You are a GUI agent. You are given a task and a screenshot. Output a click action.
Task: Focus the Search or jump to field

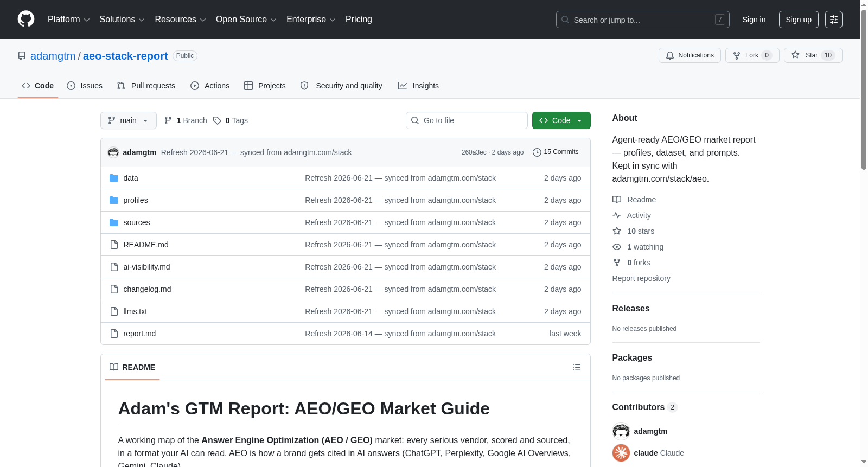642,20
